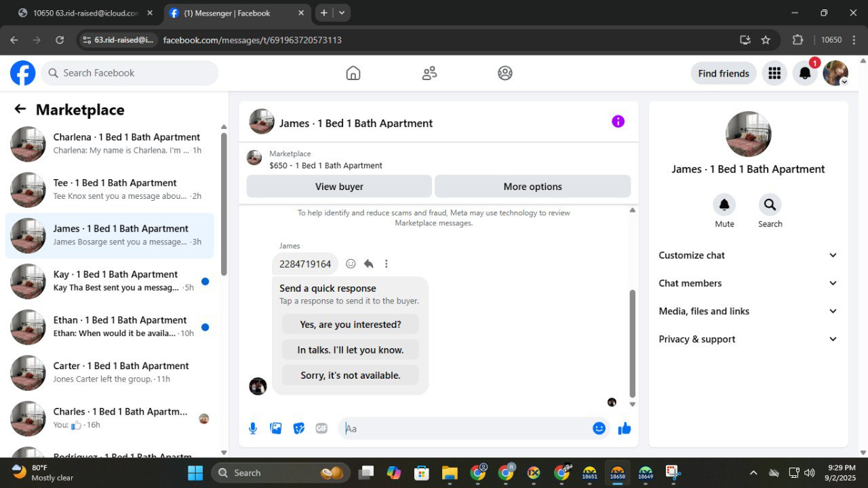The image size is (868, 488).
Task: Reply to the 2284719164 message
Action: [368, 264]
